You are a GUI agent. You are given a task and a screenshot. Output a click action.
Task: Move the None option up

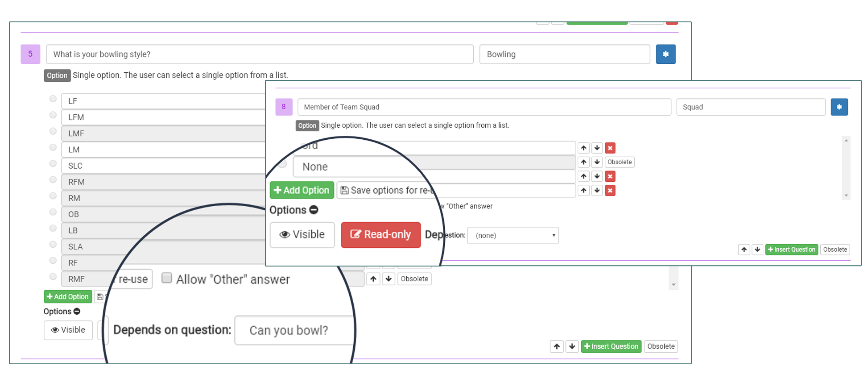click(x=583, y=162)
